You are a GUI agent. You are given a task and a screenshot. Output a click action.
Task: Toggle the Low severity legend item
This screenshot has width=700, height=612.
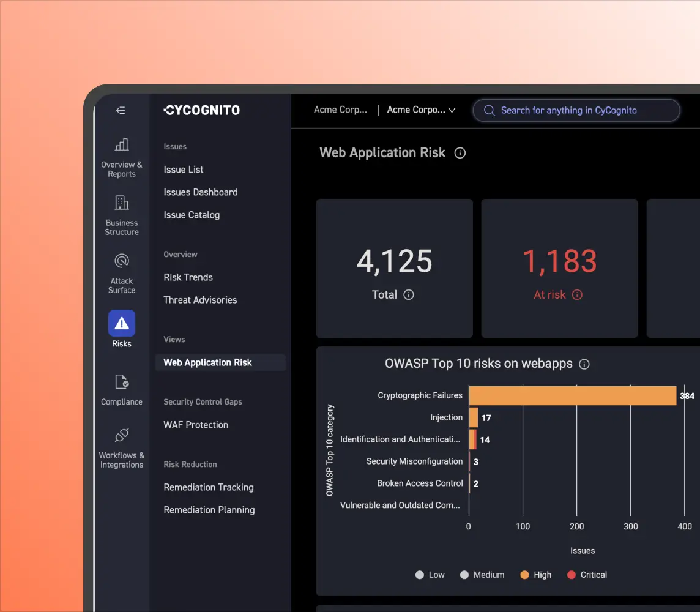pos(430,575)
